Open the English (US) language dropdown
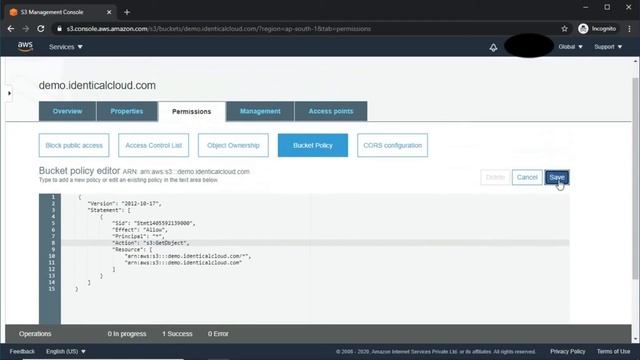The image size is (640, 360). click(x=66, y=351)
